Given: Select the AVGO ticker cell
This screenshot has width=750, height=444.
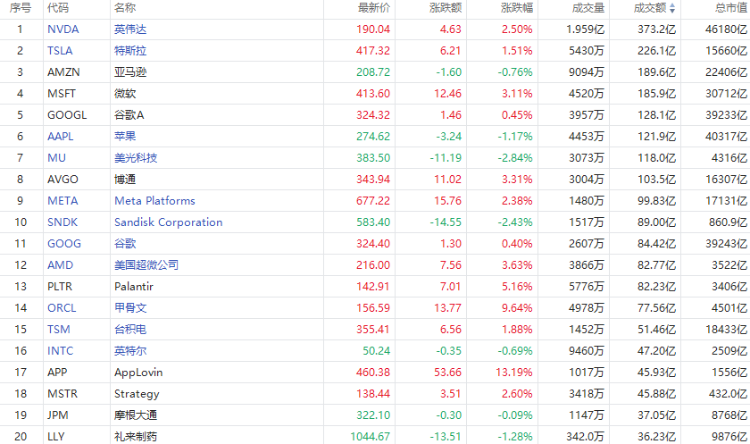Looking at the screenshot, I should click(x=63, y=179).
